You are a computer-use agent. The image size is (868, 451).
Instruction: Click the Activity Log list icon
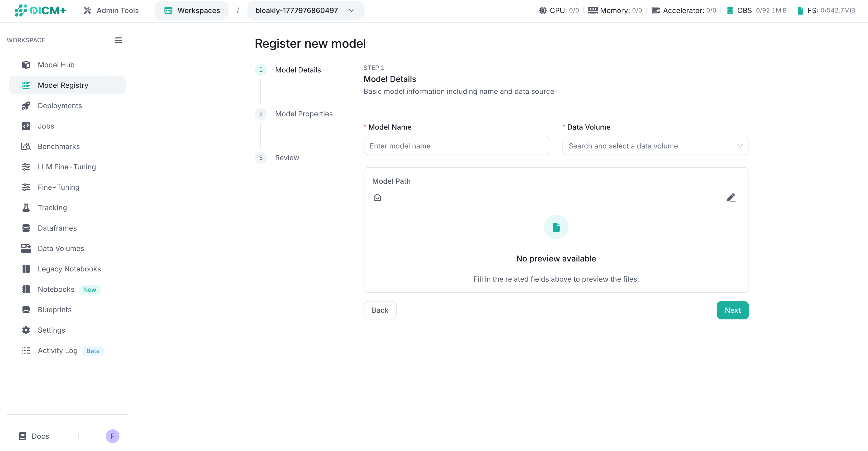(x=26, y=351)
